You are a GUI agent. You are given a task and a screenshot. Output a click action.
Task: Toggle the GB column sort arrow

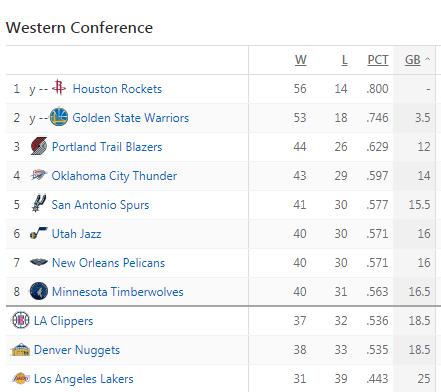(x=428, y=59)
